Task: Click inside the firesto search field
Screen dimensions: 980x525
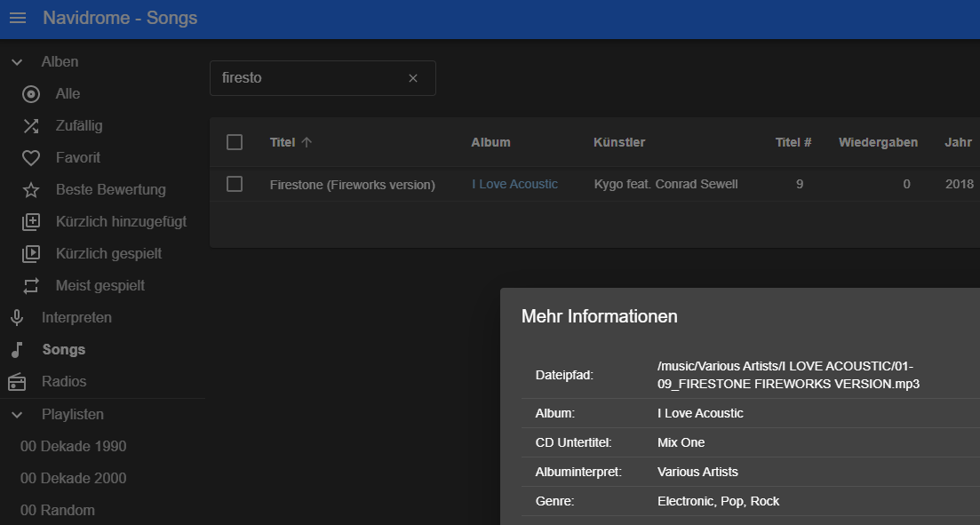Action: coord(302,78)
